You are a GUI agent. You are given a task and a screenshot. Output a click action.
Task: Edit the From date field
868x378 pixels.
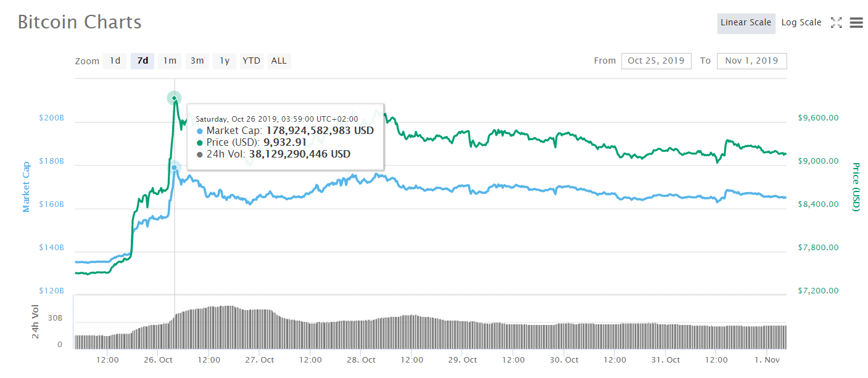(x=656, y=61)
